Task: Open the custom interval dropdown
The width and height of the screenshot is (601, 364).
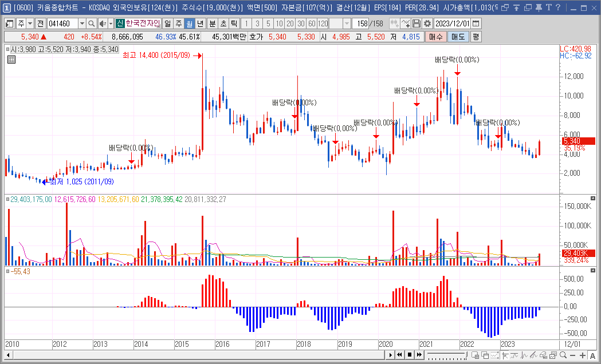Action: (x=347, y=23)
